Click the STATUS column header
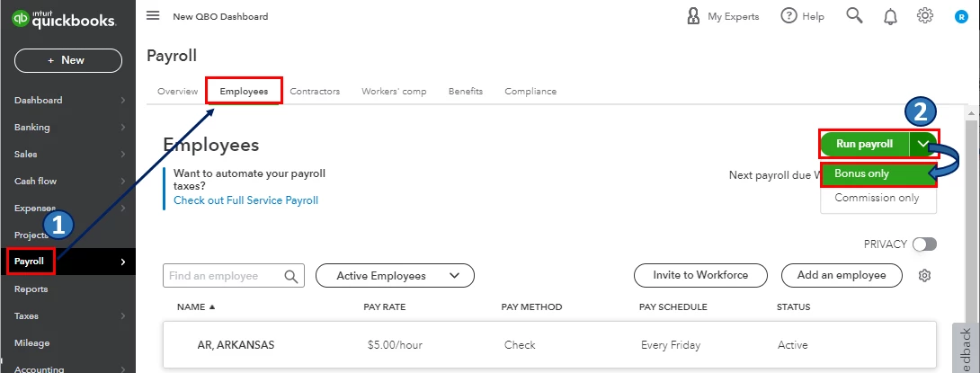980x373 pixels. pyautogui.click(x=793, y=306)
